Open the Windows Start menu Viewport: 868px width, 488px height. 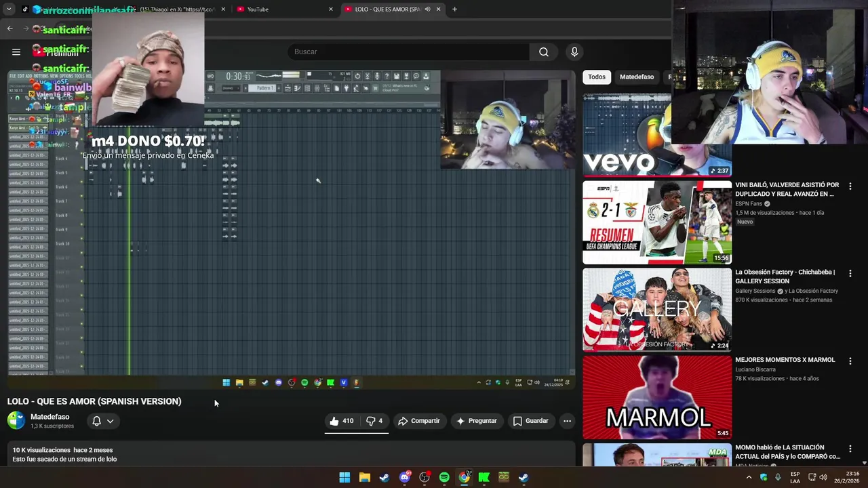(x=344, y=477)
